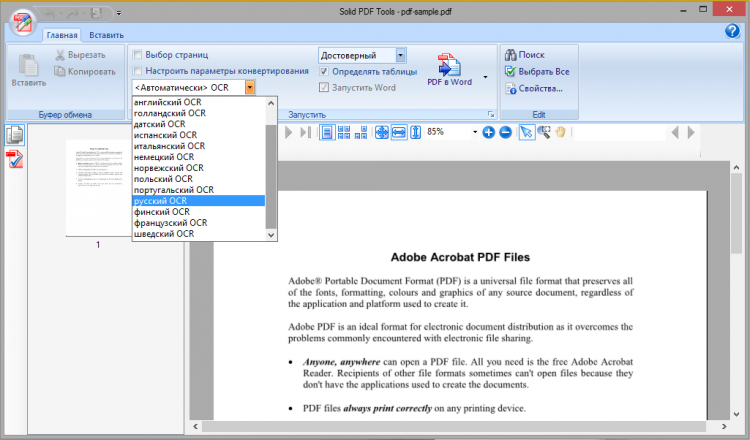Toggle the Определять таблицы checkbox
The width and height of the screenshot is (750, 440).
point(324,71)
